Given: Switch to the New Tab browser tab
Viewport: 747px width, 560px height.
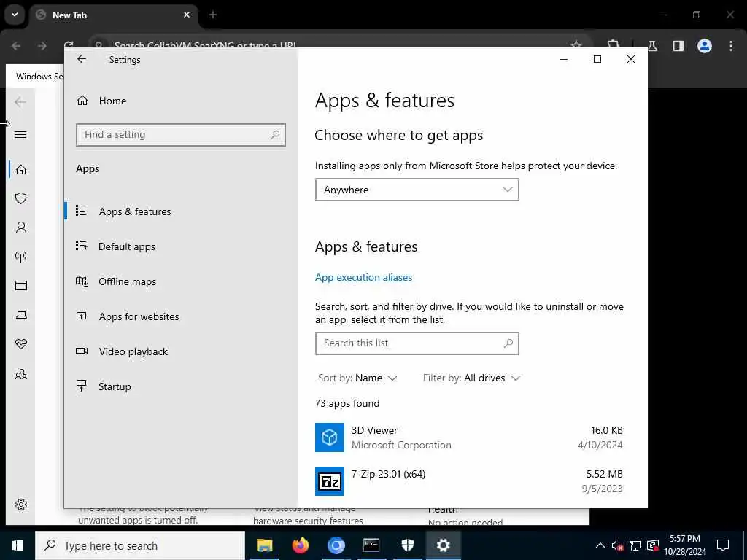Looking at the screenshot, I should coord(114,15).
